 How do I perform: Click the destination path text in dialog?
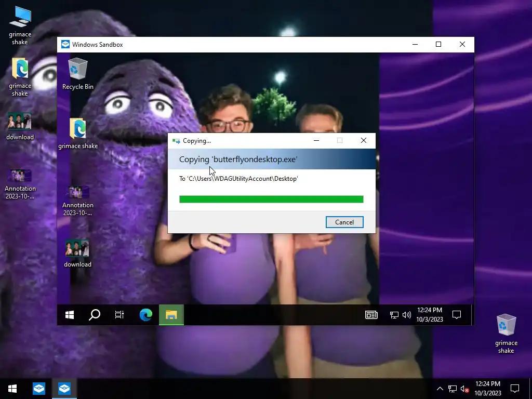(x=238, y=179)
